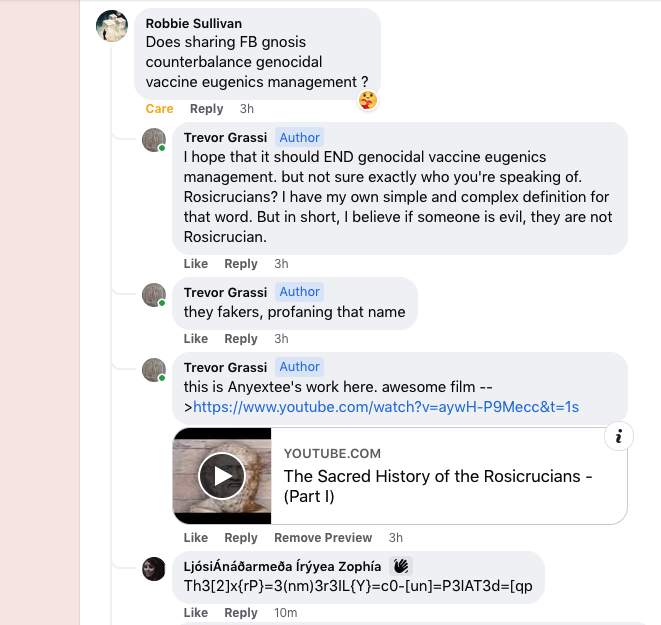Click the 10m timestamp on Zophía's comment

coord(285,612)
